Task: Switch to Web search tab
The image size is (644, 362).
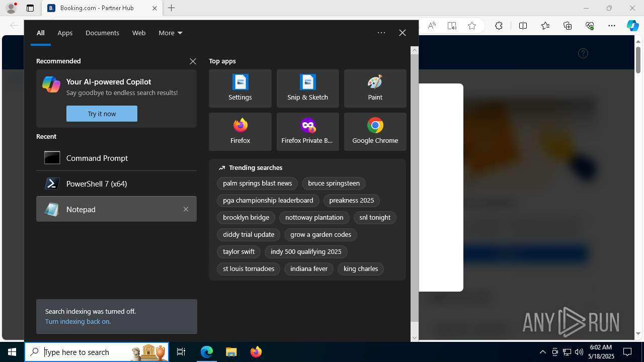Action: click(x=139, y=33)
